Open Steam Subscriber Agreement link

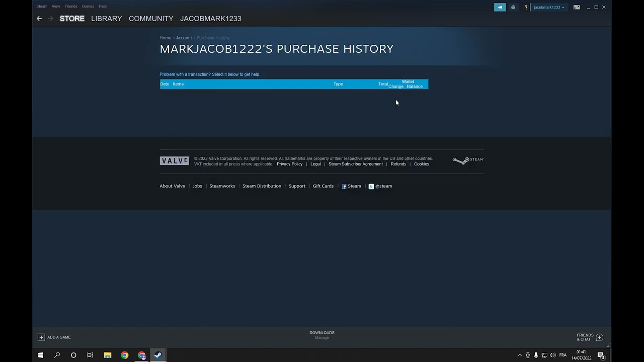pos(356,164)
